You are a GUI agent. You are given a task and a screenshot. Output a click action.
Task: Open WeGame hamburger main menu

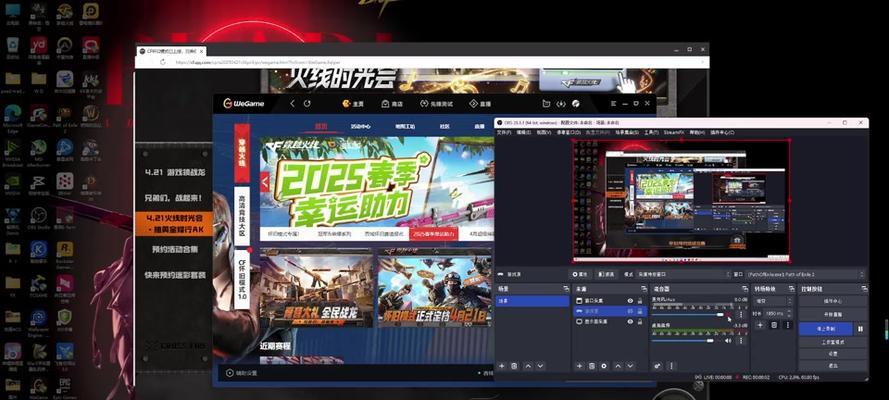[x=613, y=104]
